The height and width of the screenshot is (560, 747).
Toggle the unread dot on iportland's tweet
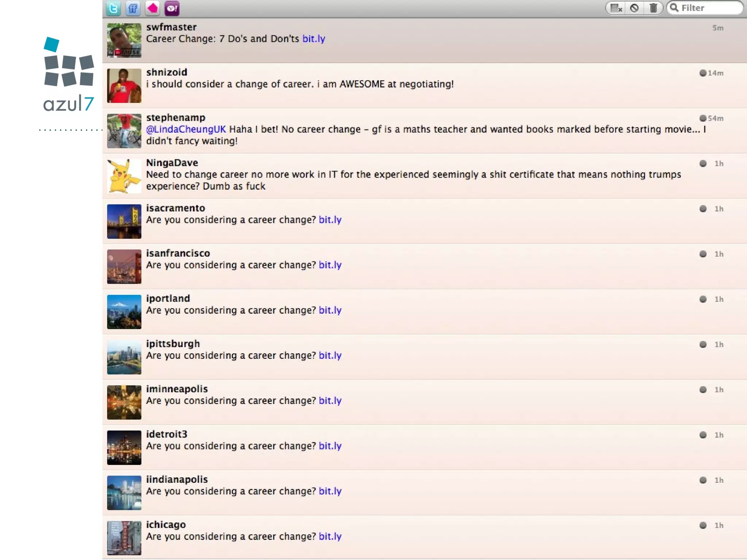[703, 299]
